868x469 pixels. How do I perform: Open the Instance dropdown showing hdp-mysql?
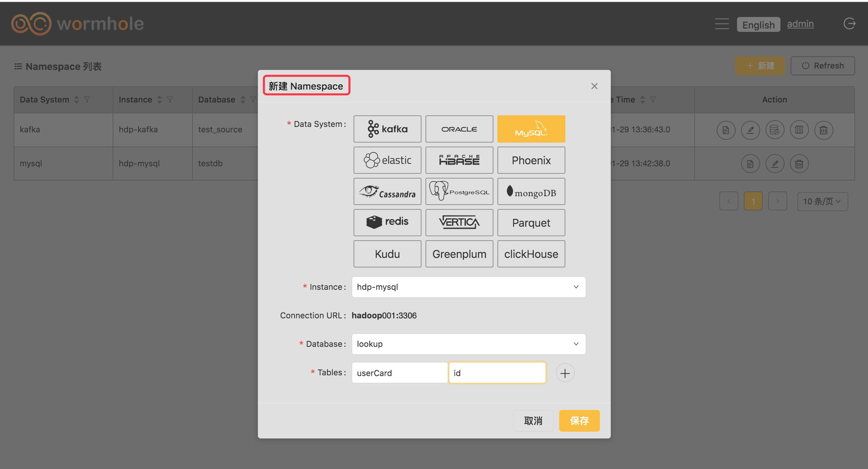[469, 287]
